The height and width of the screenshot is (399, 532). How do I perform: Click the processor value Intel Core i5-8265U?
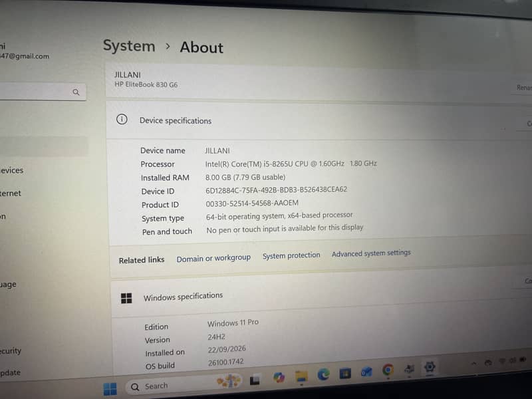(291, 164)
